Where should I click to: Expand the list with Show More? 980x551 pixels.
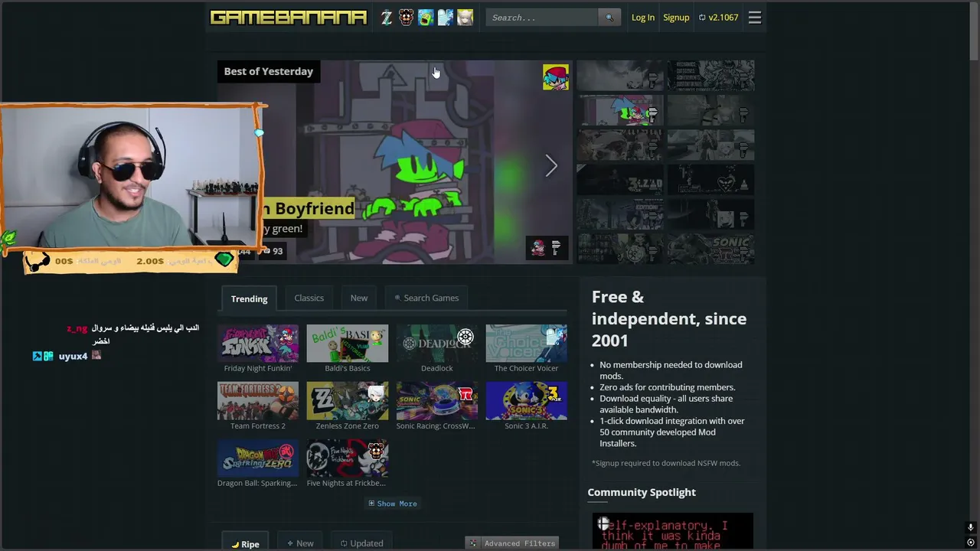pyautogui.click(x=393, y=504)
